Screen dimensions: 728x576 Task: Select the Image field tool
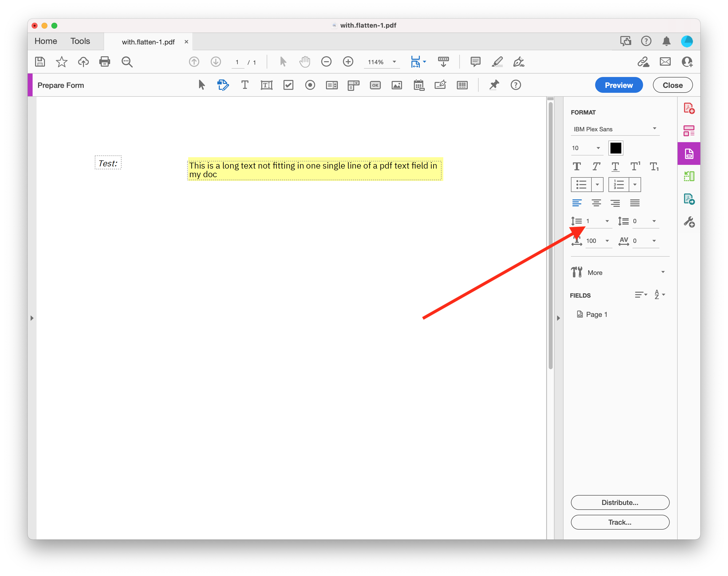pyautogui.click(x=397, y=85)
